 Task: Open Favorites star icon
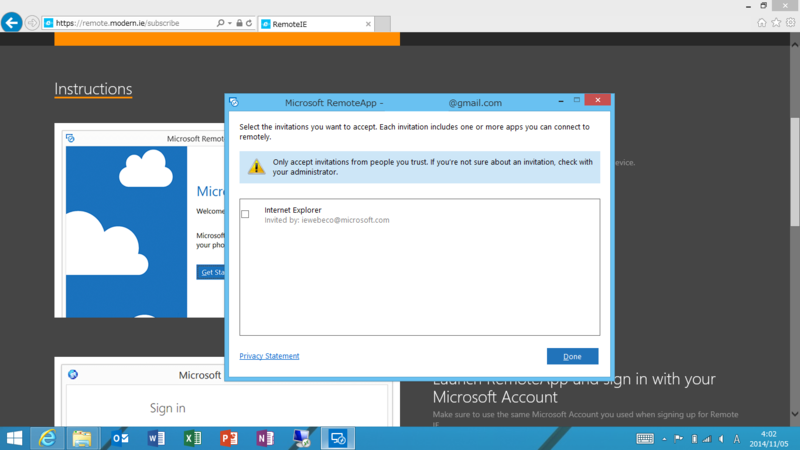(776, 22)
